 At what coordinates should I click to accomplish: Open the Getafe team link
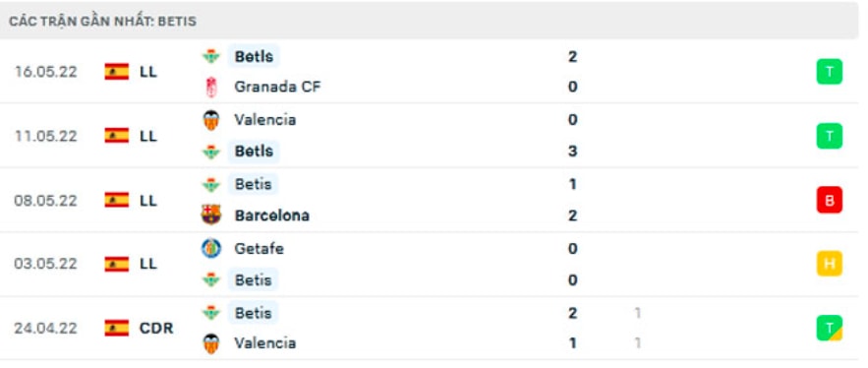tap(259, 248)
